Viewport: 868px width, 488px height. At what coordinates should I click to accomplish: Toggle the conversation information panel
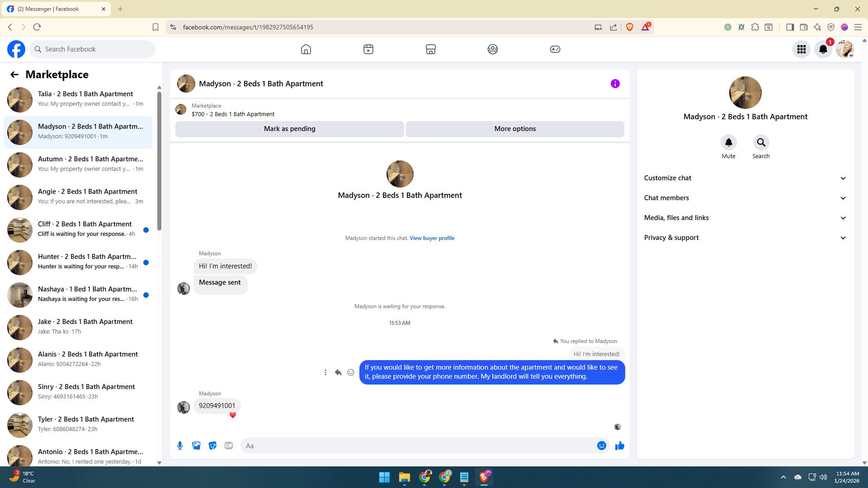(x=615, y=84)
